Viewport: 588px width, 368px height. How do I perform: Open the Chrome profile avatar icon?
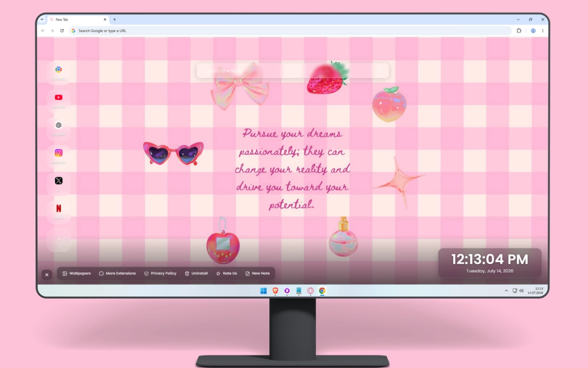pos(533,31)
